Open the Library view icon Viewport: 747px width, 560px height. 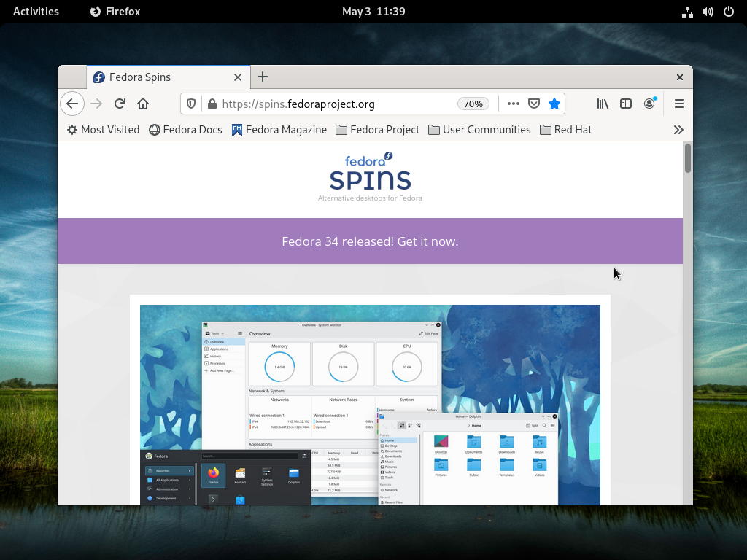[603, 104]
